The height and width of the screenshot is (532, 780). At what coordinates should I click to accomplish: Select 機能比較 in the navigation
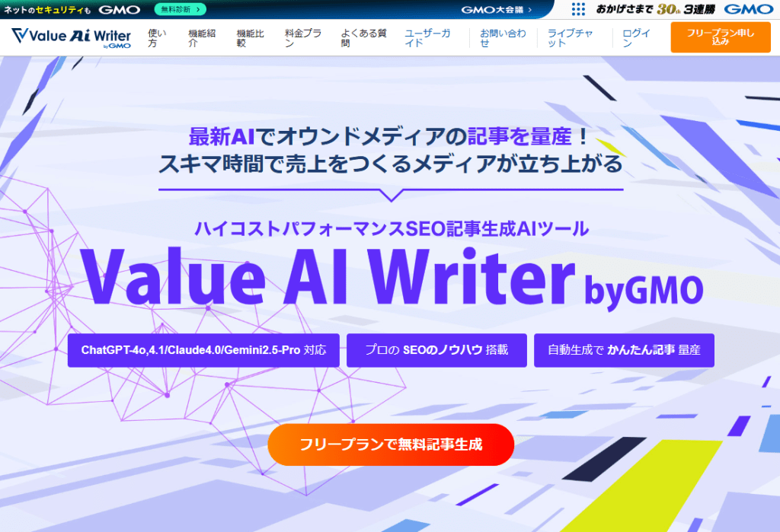click(250, 38)
